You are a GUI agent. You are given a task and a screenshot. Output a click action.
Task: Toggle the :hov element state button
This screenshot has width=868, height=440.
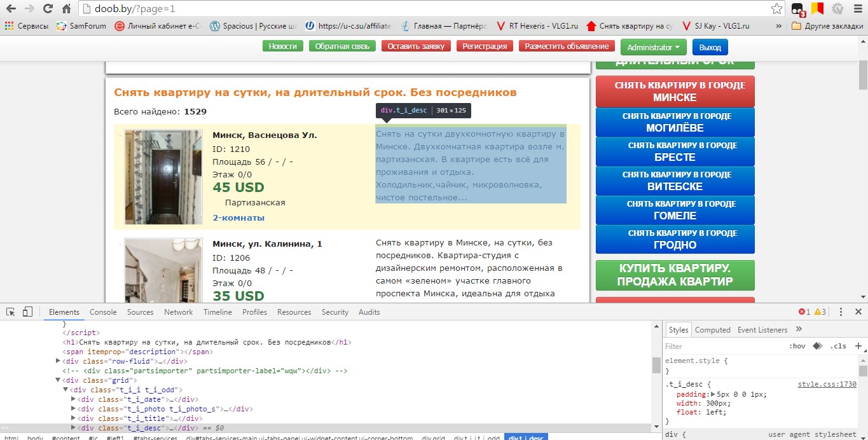coord(797,347)
